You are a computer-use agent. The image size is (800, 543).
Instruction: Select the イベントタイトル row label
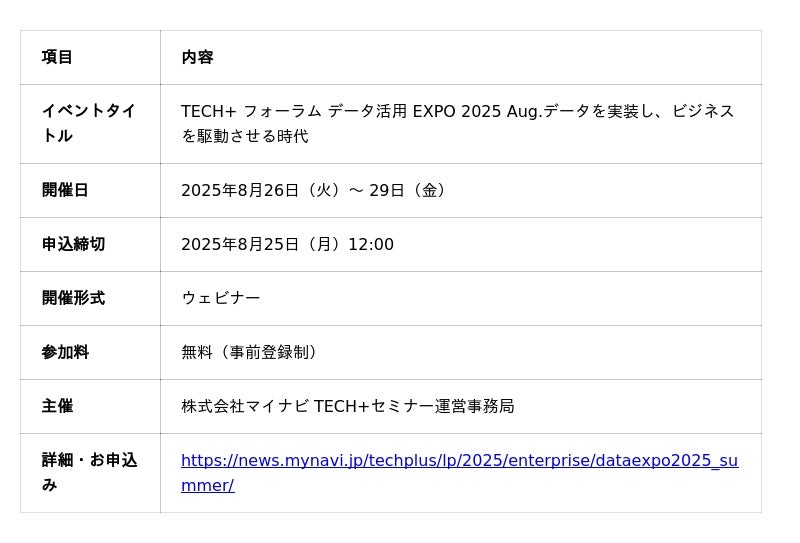[89, 124]
